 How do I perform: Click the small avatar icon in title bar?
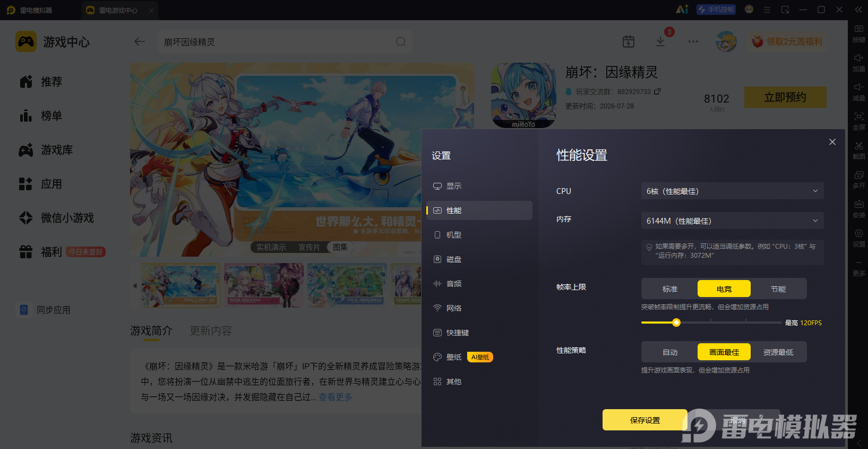coord(749,10)
